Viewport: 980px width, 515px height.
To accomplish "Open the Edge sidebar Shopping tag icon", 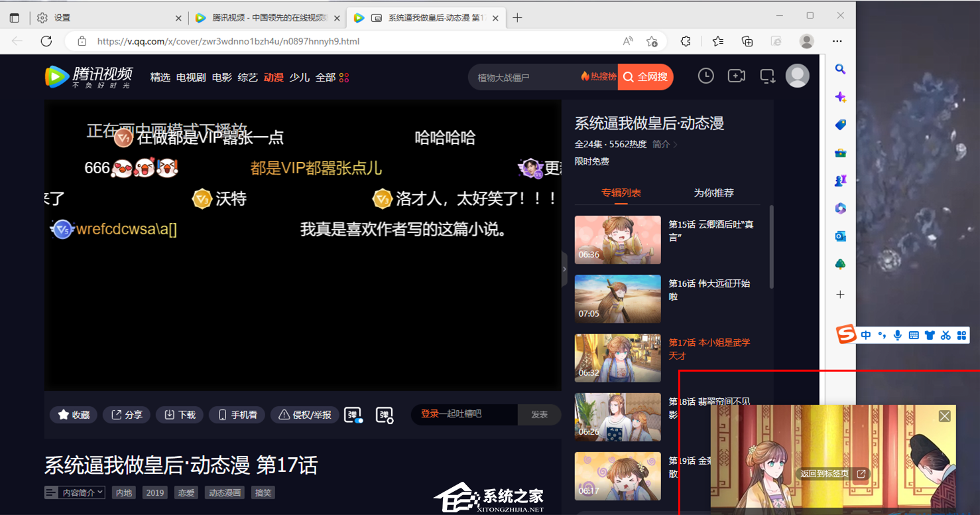I will coord(840,125).
